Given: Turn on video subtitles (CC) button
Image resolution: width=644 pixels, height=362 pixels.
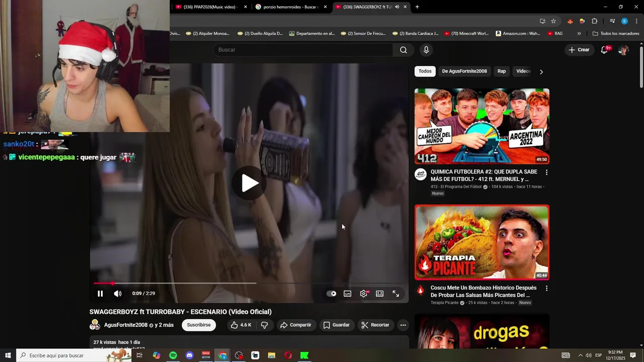Looking at the screenshot, I should (347, 294).
